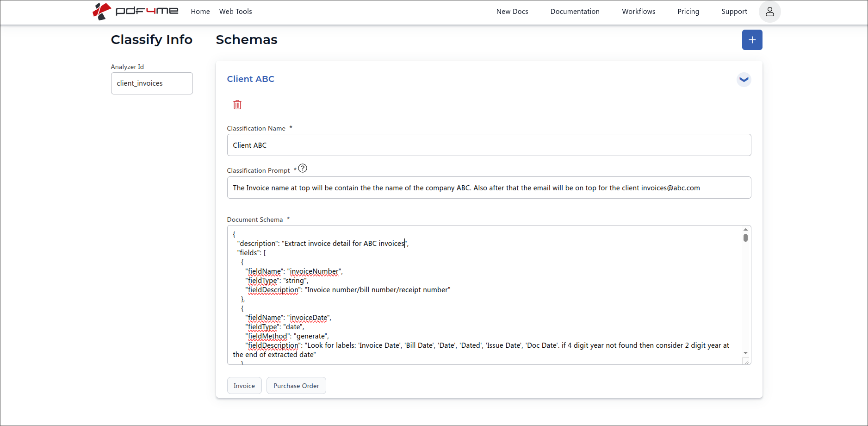
Task: Click the textarea resize handle corner
Action: [747, 362]
